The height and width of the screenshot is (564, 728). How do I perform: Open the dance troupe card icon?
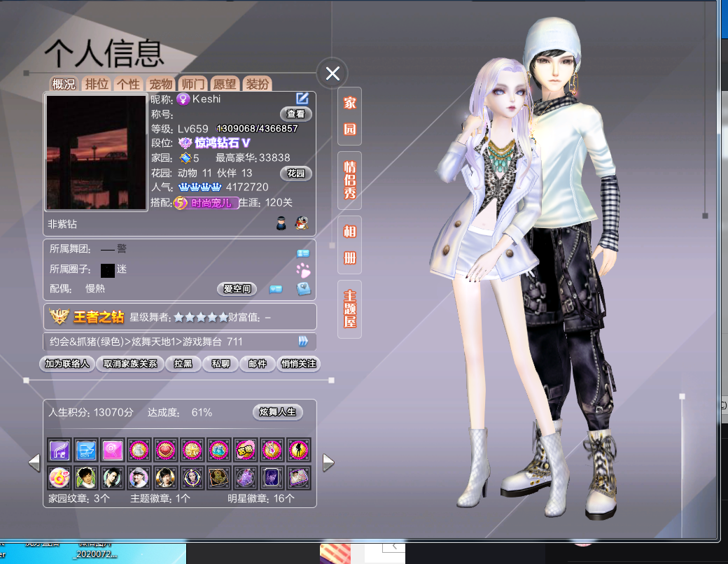point(303,253)
